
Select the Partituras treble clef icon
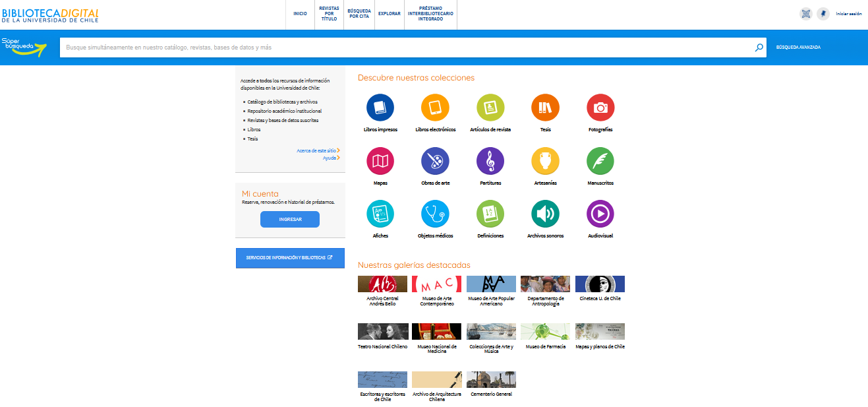tap(490, 160)
